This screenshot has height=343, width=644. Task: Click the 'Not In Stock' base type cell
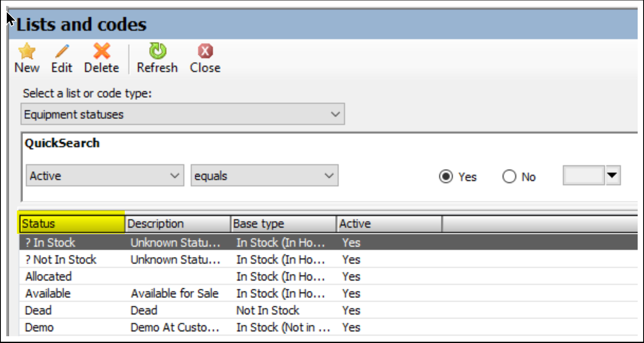[x=268, y=310]
